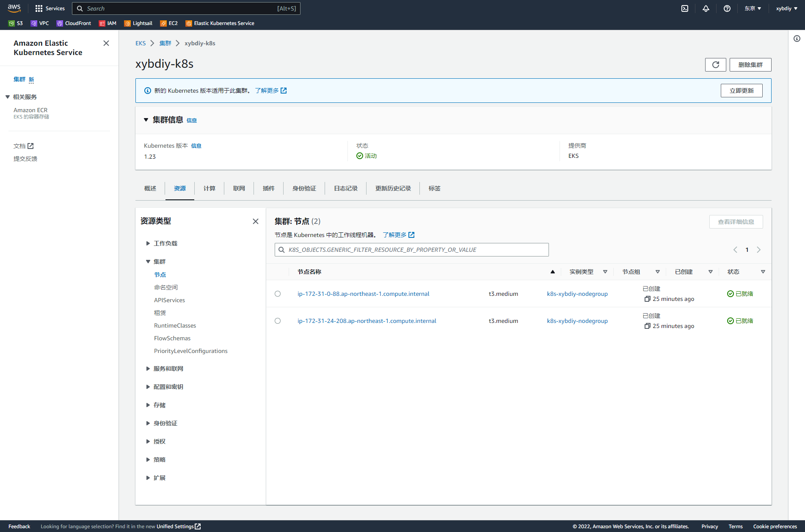
Task: Open Elastic Kubernetes Service shortcut
Action: pos(220,23)
